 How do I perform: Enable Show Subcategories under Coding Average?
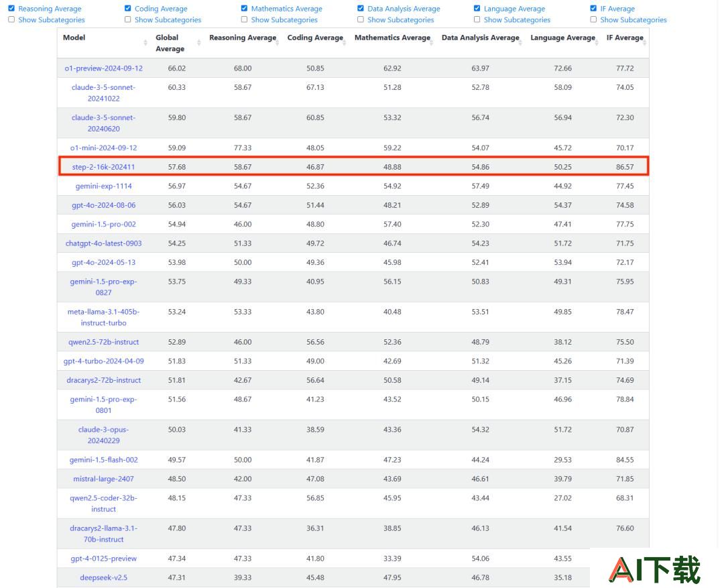click(x=128, y=19)
